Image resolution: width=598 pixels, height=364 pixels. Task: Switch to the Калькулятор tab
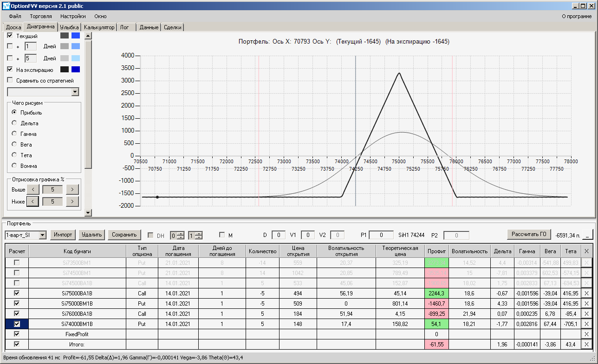tap(99, 27)
